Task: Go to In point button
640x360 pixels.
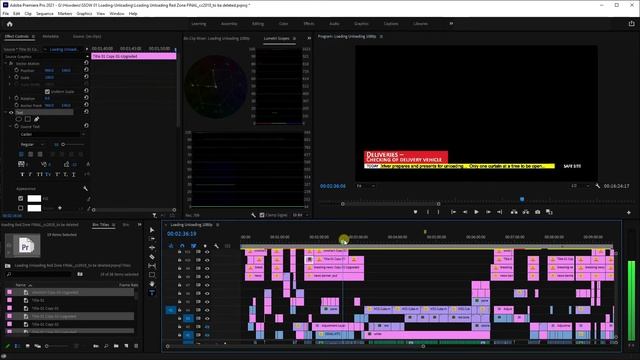Action: [x=453, y=212]
